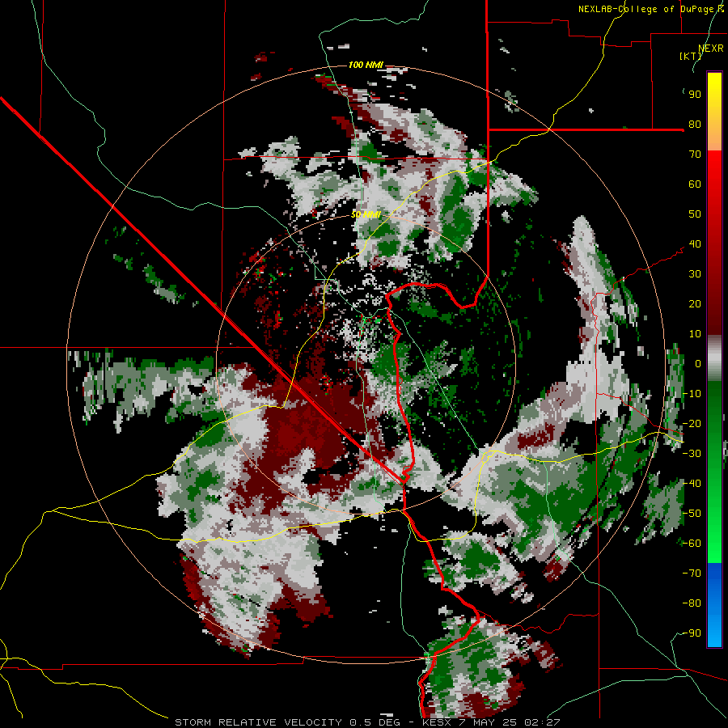Click the 0 value on the velocity scale
Image resolution: width=728 pixels, height=728 pixels.
pyautogui.click(x=698, y=363)
